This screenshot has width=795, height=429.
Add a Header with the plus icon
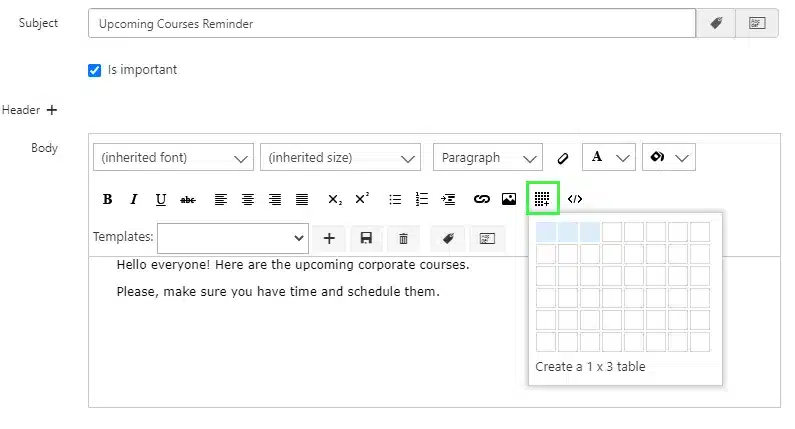click(52, 110)
